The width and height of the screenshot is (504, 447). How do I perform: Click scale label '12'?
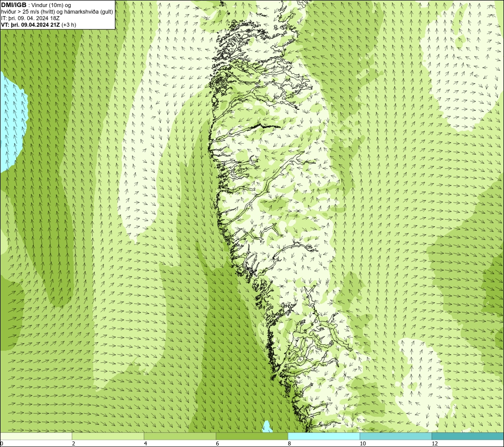click(x=434, y=443)
